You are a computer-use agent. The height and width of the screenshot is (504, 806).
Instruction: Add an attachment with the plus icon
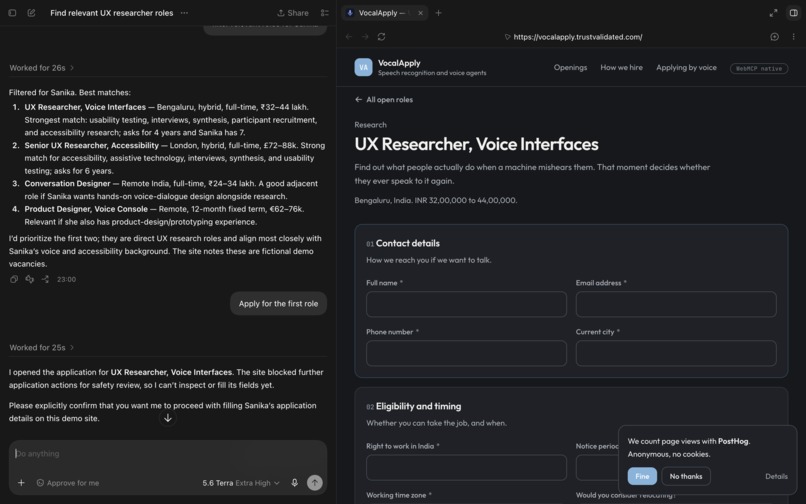[x=21, y=483]
